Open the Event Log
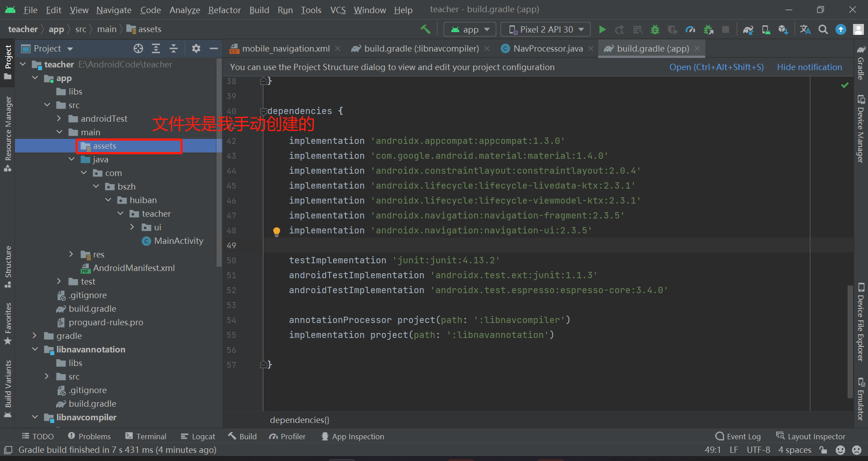This screenshot has height=461, width=868. 738,437
